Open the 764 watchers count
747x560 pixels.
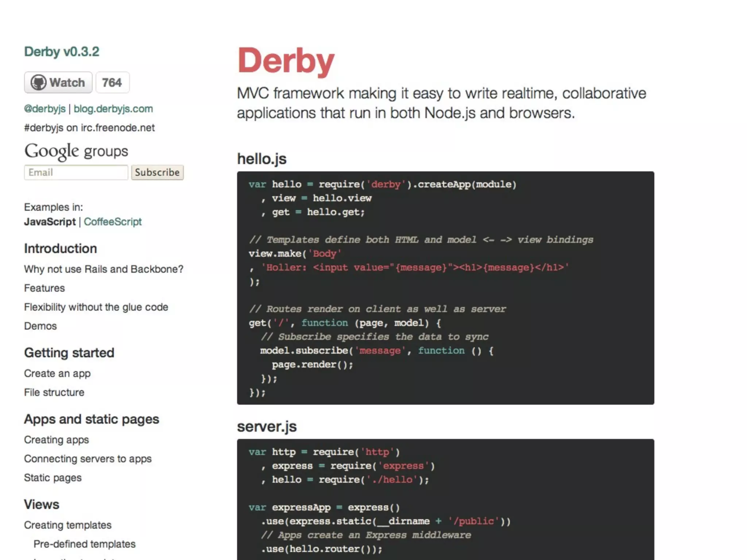click(x=112, y=82)
